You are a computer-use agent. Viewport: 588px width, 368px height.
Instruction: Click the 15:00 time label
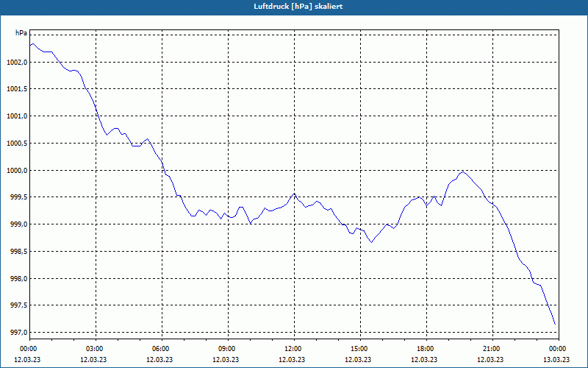click(360, 349)
